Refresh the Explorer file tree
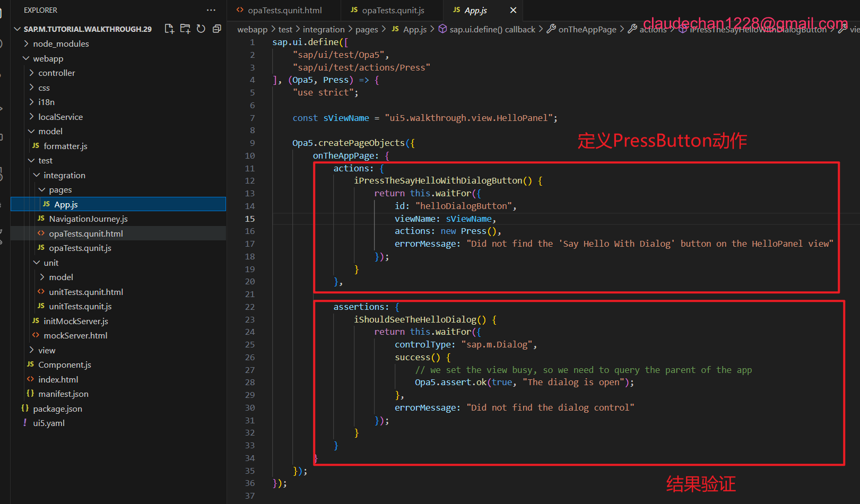 (x=201, y=29)
